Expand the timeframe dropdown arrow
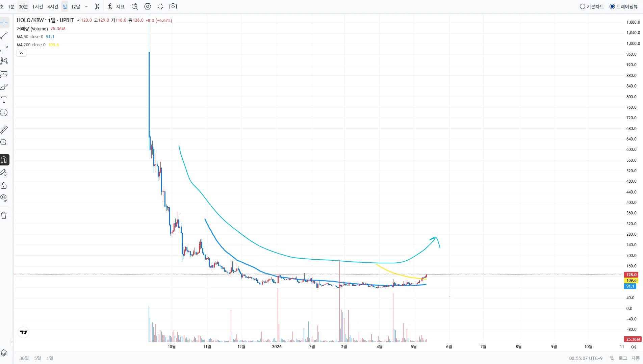The width and height of the screenshot is (643, 364). (x=86, y=6)
